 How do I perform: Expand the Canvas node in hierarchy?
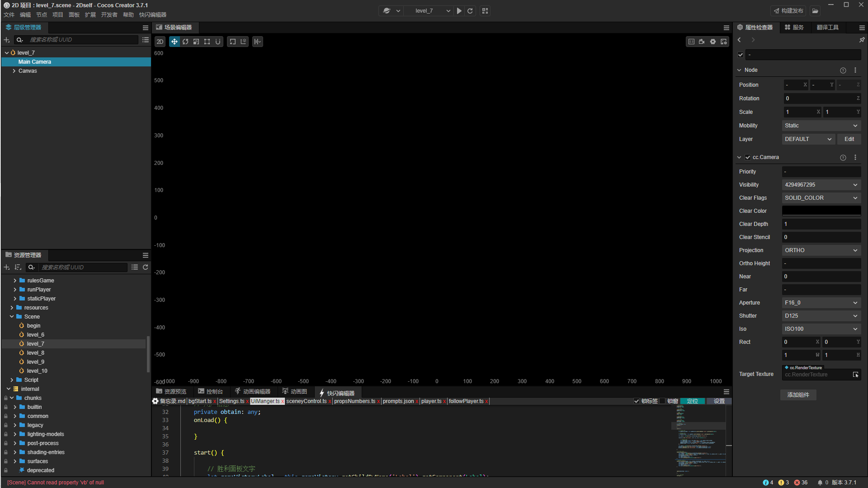coord(14,71)
